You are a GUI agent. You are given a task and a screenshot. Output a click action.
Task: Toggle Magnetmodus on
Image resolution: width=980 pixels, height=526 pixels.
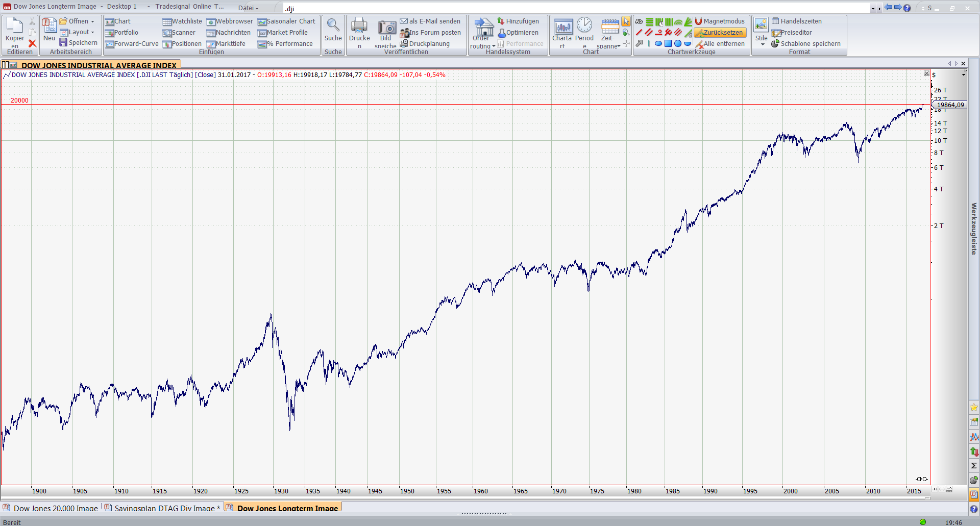point(720,21)
